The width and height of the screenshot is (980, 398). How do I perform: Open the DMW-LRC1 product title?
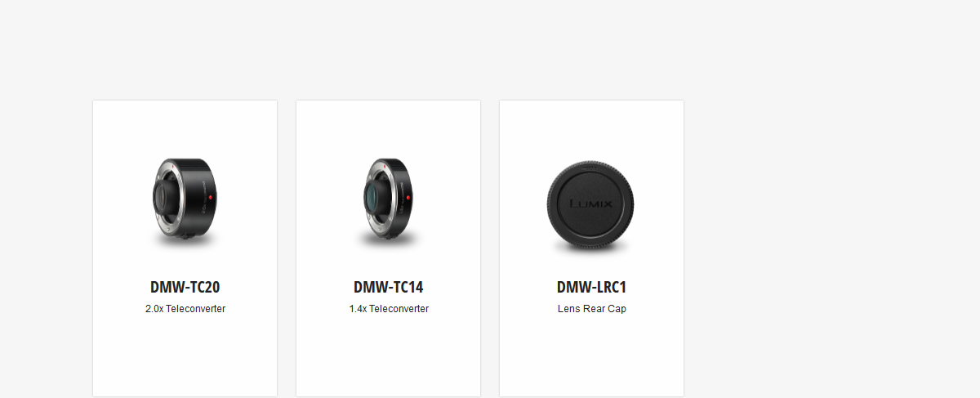tap(591, 288)
